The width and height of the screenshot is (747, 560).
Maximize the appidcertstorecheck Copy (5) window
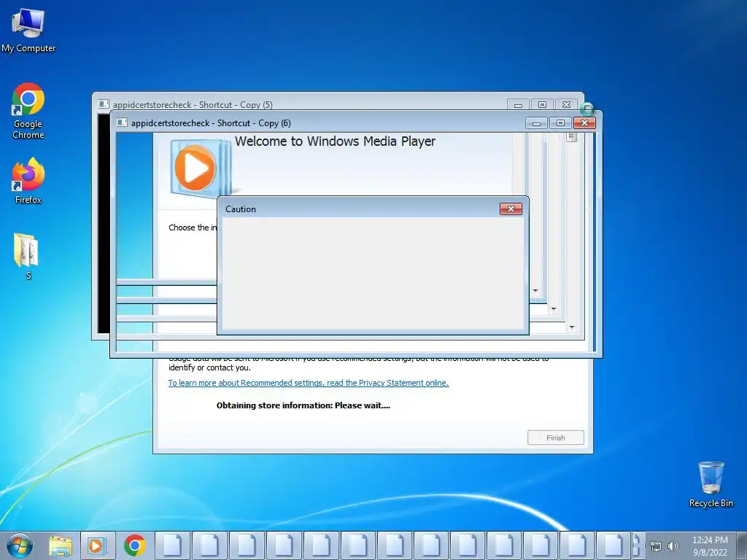pos(542,105)
